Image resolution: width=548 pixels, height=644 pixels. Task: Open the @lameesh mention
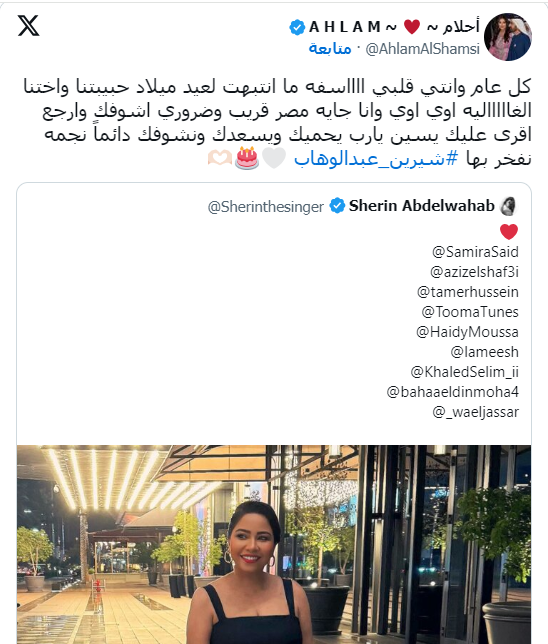click(484, 352)
